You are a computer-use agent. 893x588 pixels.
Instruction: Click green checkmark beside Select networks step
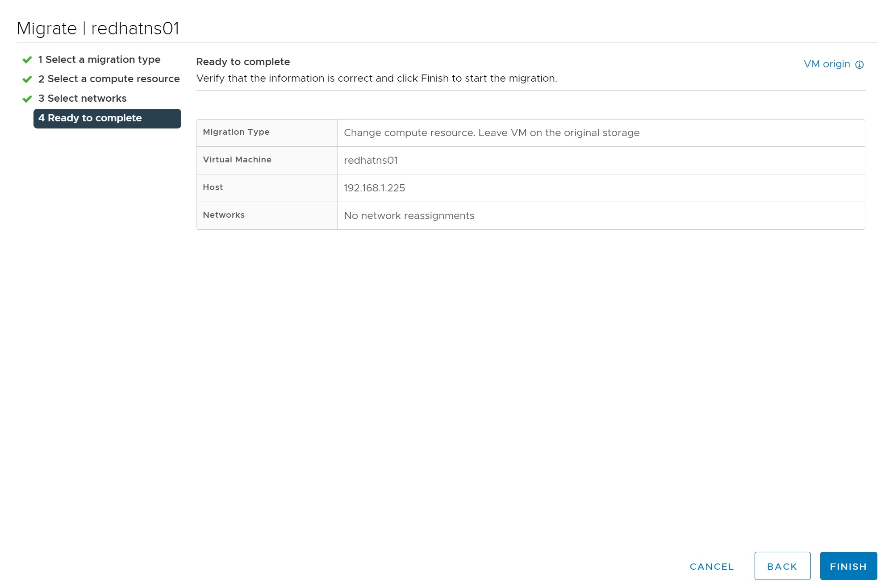pos(27,99)
